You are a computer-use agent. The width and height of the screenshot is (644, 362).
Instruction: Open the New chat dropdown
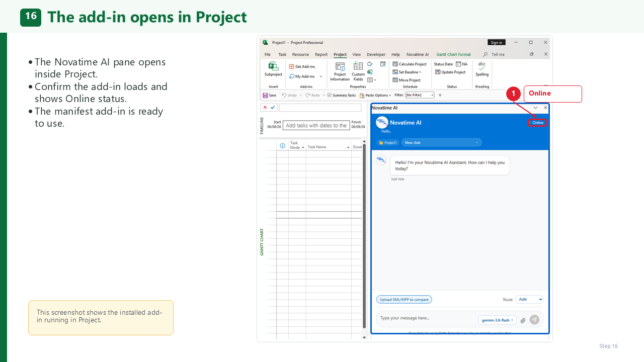point(442,143)
